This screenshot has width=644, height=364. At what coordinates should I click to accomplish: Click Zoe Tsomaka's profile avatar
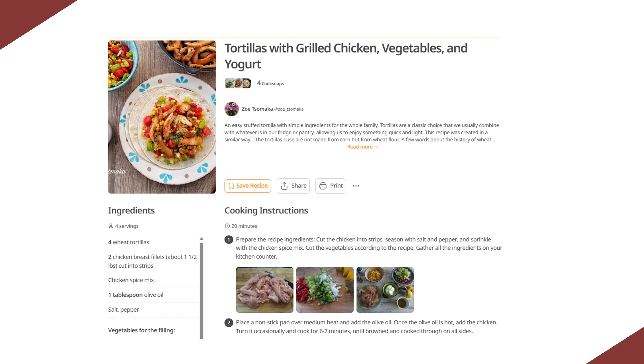tap(231, 109)
